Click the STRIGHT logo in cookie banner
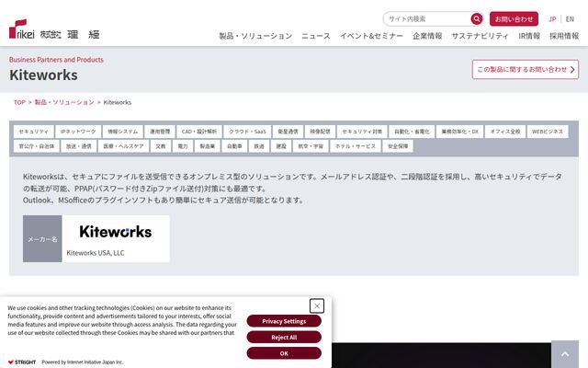 point(22,362)
